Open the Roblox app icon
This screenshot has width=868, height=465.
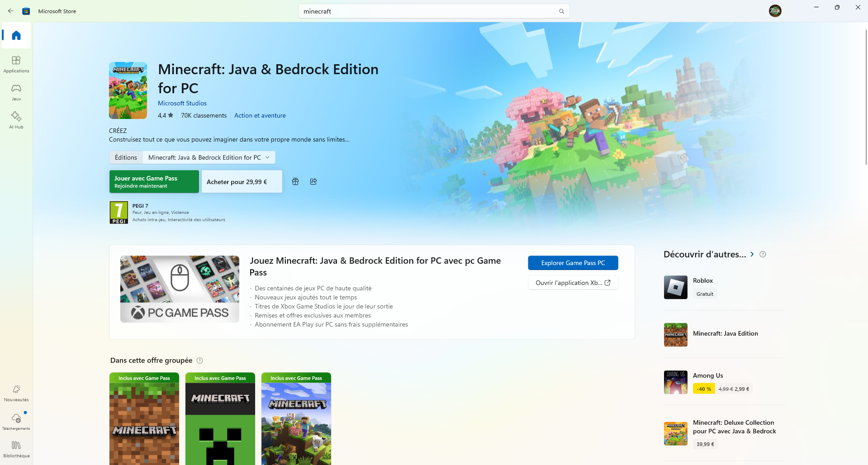coord(676,287)
